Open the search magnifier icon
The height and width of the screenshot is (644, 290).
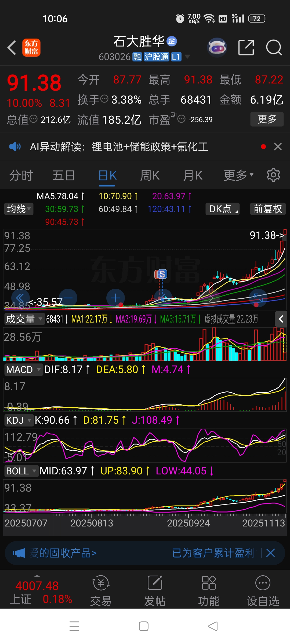(x=274, y=47)
